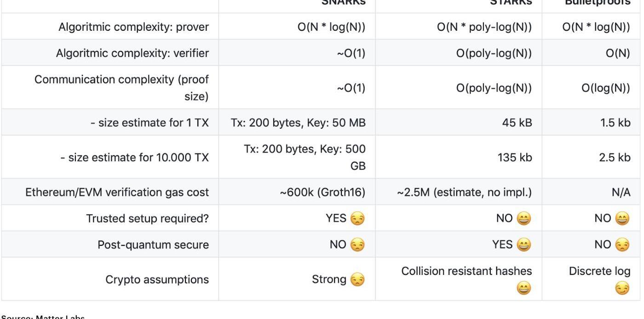This screenshot has width=644, height=319.
Task: Click the 'Post-quantum secure' row label
Action: pyautogui.click(x=153, y=245)
